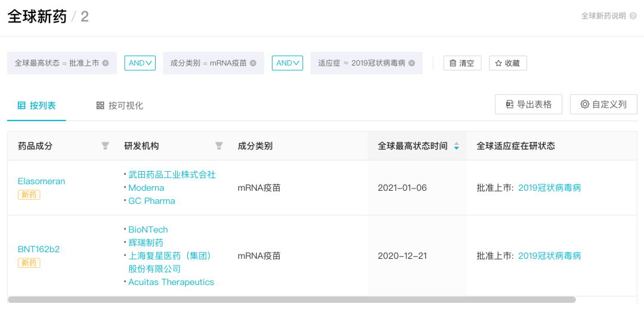Click the date 2021-01-06

pos(402,188)
